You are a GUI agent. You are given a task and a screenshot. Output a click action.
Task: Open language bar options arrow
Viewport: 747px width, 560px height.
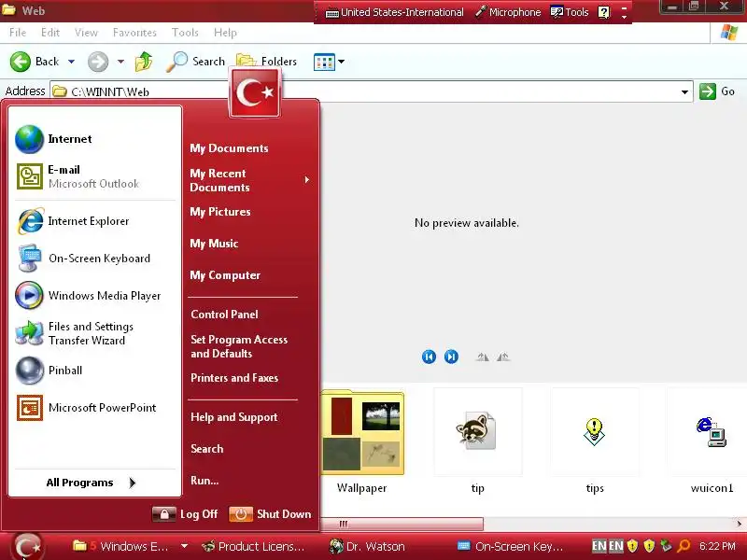(x=624, y=17)
